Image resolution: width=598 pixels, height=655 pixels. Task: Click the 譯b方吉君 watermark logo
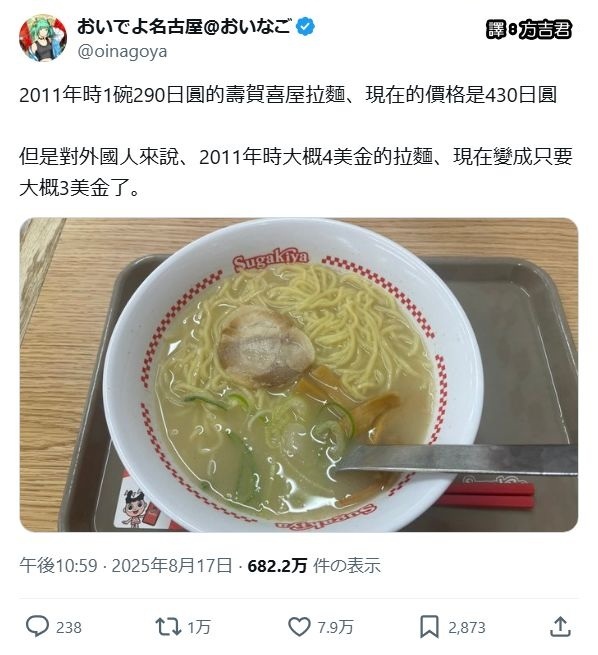coord(529,30)
